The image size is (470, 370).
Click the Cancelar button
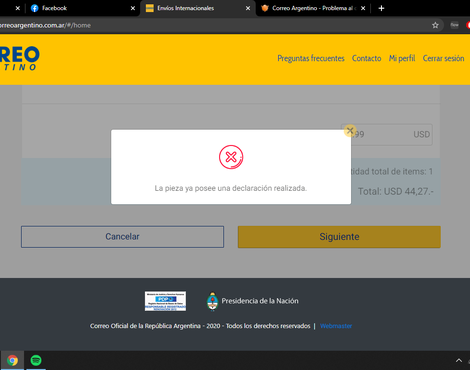click(122, 237)
